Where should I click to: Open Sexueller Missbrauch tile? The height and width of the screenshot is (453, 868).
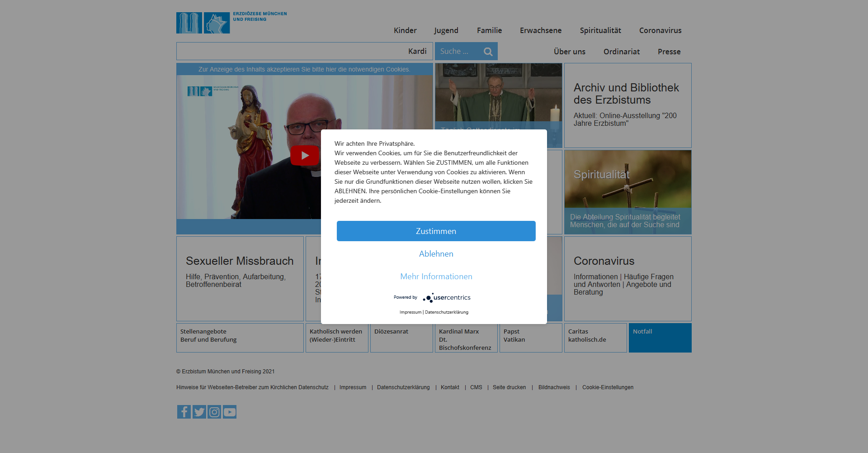point(240,279)
